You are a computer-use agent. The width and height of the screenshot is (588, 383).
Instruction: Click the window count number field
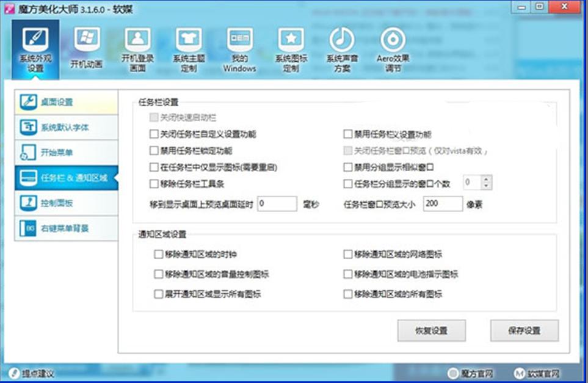(473, 182)
